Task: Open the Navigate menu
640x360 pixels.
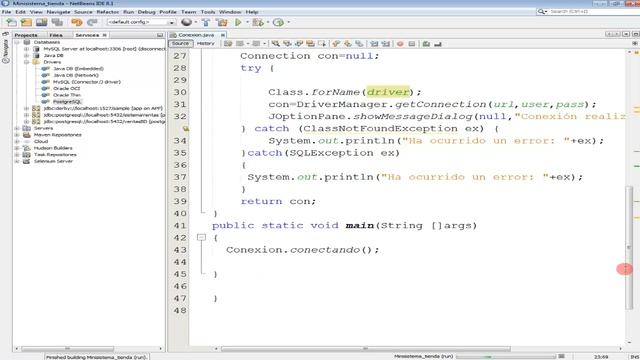Action: pos(58,12)
